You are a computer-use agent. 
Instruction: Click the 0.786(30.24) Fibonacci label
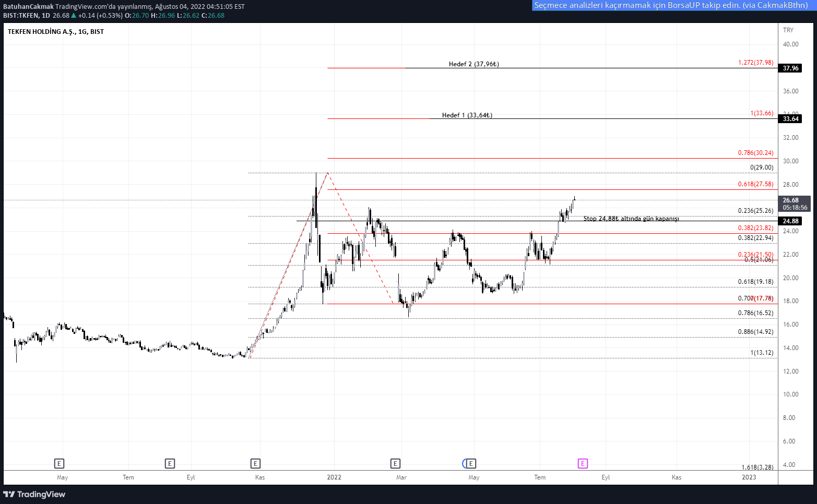click(756, 152)
